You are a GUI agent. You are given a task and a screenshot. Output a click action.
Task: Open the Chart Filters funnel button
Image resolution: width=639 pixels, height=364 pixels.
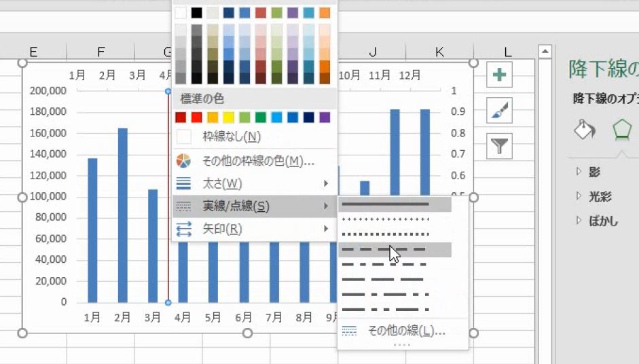click(x=499, y=145)
